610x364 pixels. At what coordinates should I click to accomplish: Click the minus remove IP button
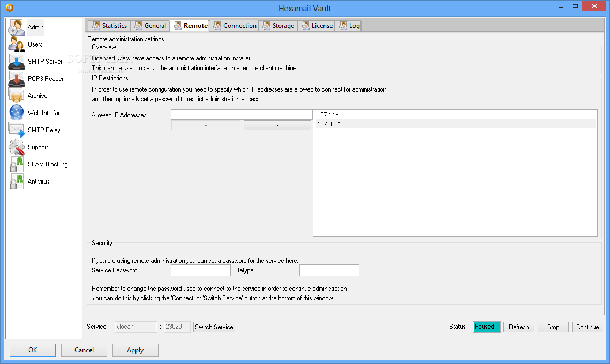click(x=277, y=125)
